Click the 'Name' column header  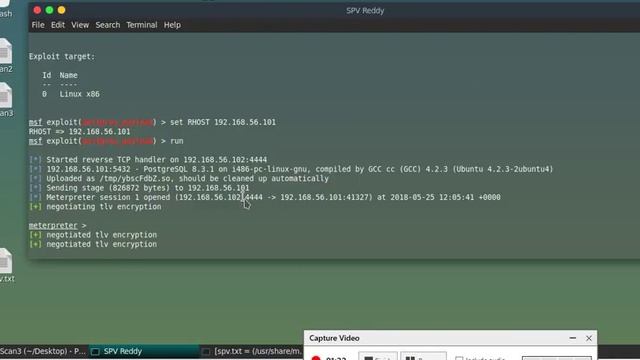tap(69, 75)
